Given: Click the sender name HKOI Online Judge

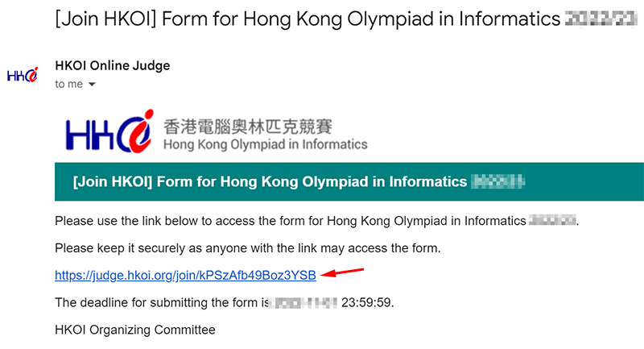Looking at the screenshot, I should pos(113,65).
